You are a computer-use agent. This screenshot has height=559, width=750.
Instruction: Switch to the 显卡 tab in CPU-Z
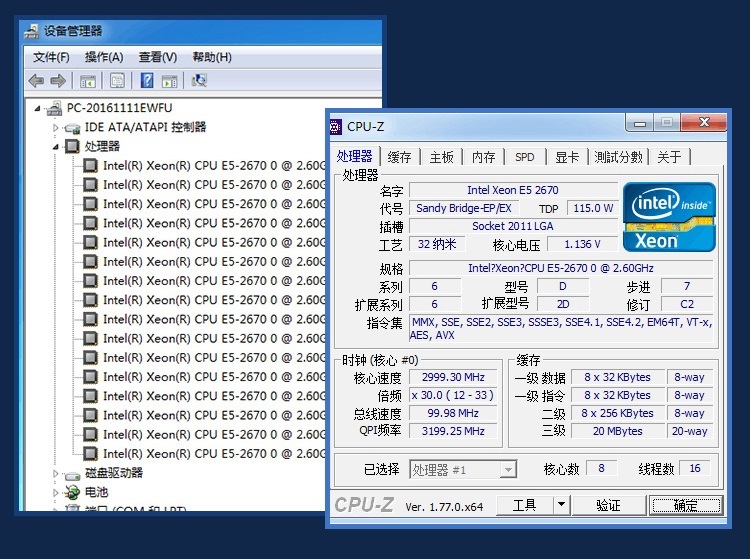567,157
